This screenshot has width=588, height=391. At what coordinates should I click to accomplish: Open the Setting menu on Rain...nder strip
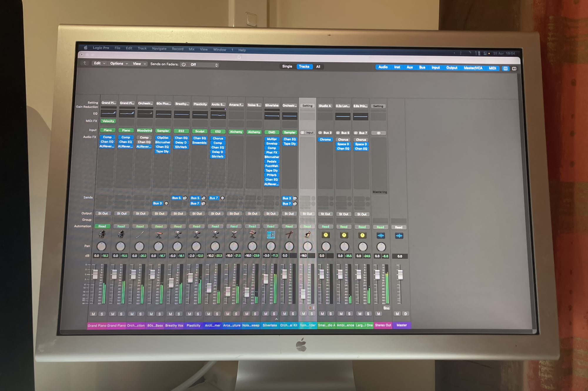(x=307, y=106)
